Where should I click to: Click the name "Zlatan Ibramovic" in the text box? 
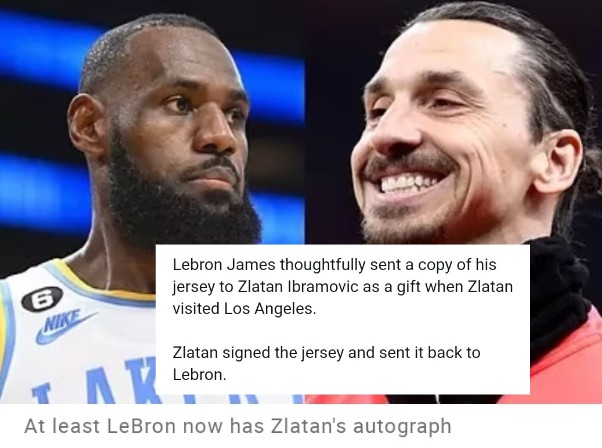click(x=298, y=287)
